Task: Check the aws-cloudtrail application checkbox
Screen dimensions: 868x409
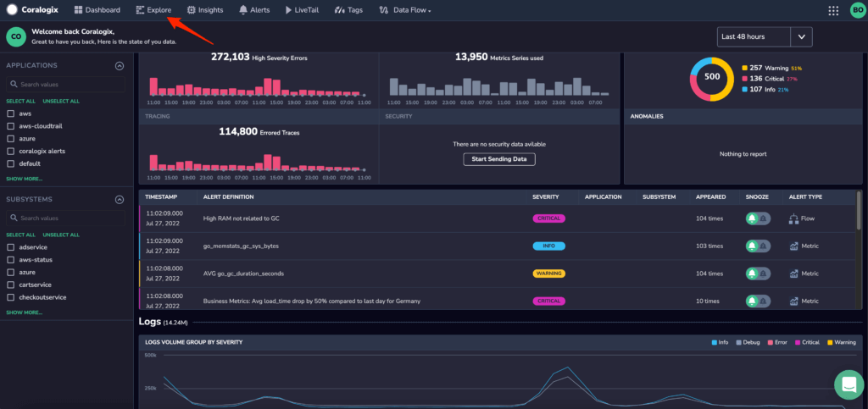Action: 10,126
